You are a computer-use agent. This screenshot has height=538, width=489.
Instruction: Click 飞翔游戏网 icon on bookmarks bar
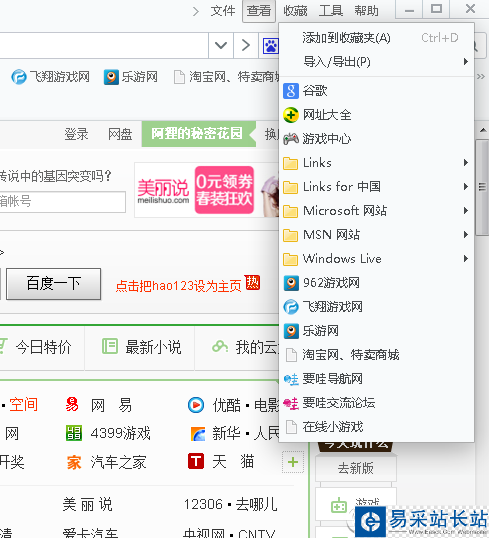tap(19, 77)
